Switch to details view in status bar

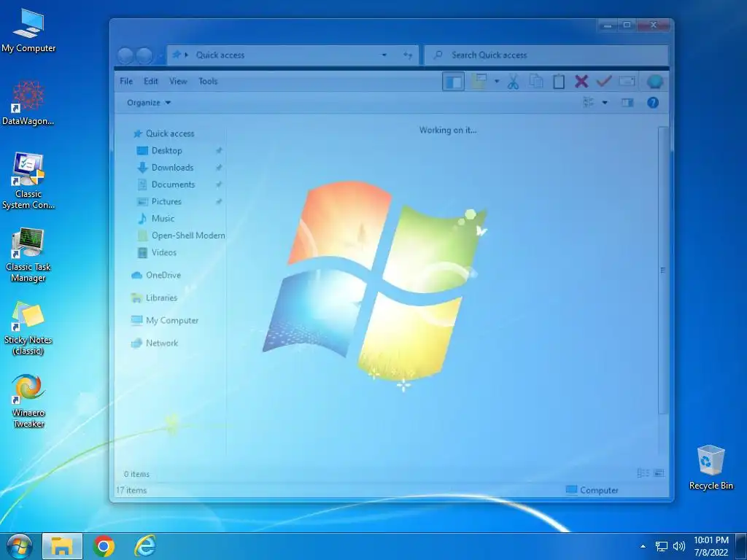pyautogui.click(x=643, y=473)
